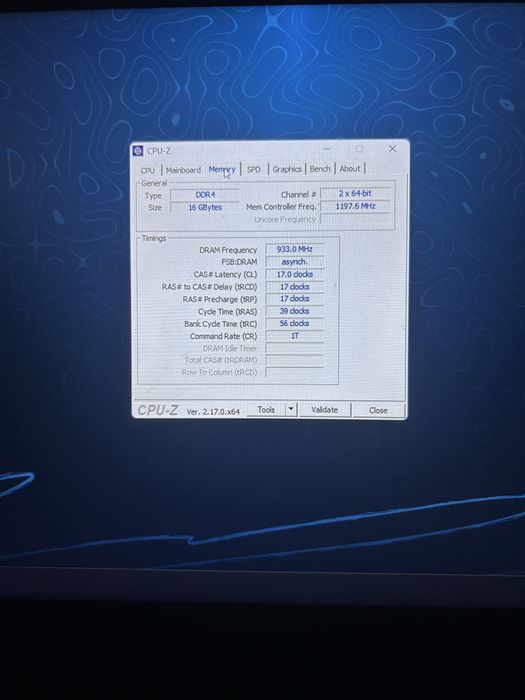
Task: Click the empty Total CAS# (tRDRAM) field
Action: pyautogui.click(x=295, y=360)
